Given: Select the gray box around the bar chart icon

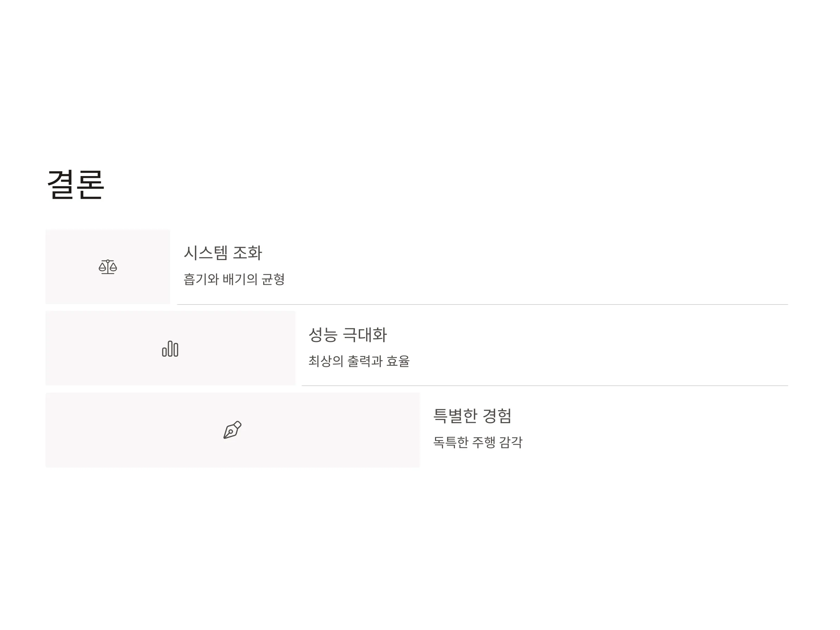Looking at the screenshot, I should click(170, 348).
